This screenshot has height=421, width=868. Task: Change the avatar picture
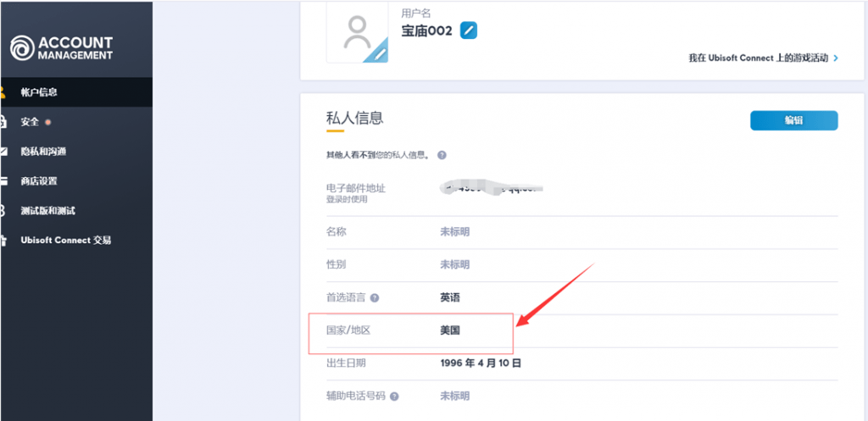[357, 32]
